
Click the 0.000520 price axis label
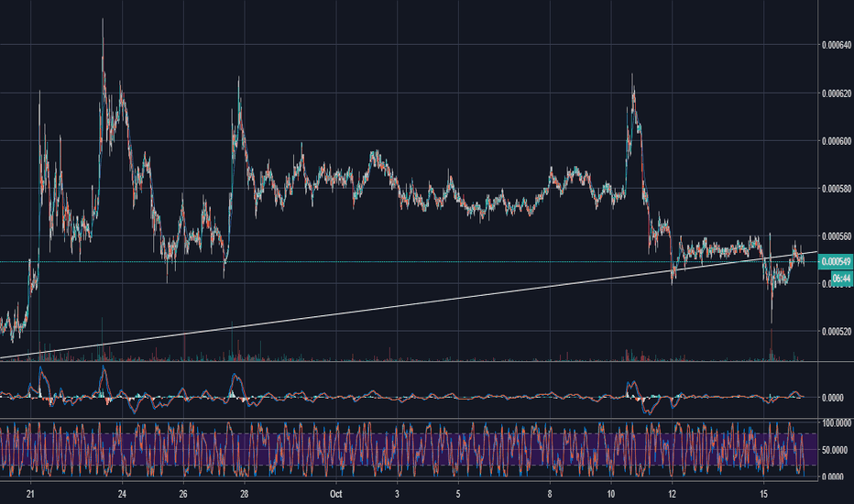836,332
